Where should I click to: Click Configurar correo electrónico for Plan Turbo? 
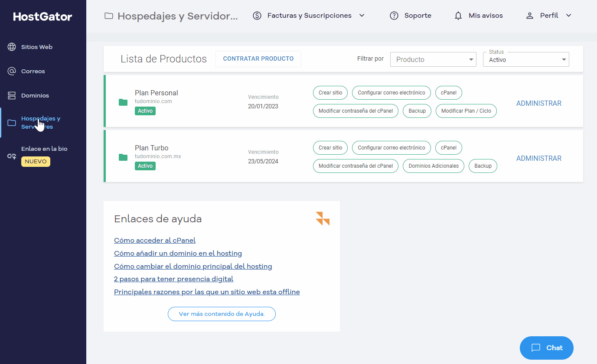(391, 148)
